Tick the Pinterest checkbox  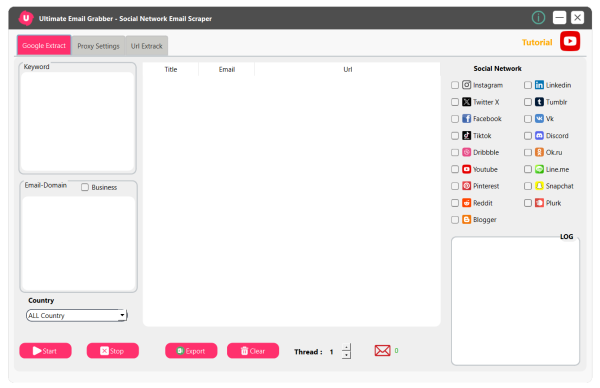[455, 186]
